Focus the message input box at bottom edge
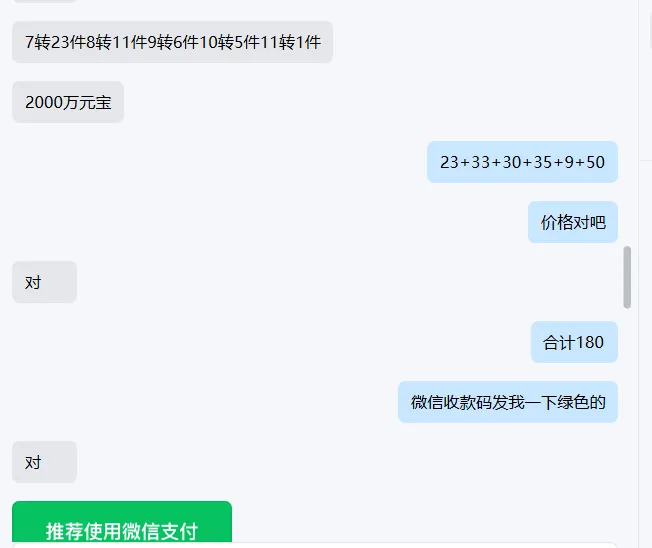This screenshot has width=652, height=548. click(314, 545)
